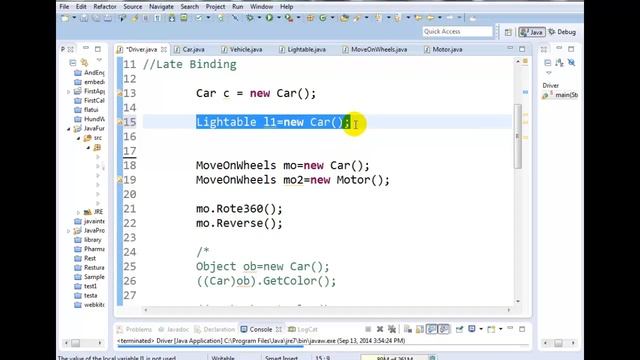Click the Remove Launch X icon in Console
This screenshot has height=360, width=640.
(x=380, y=329)
